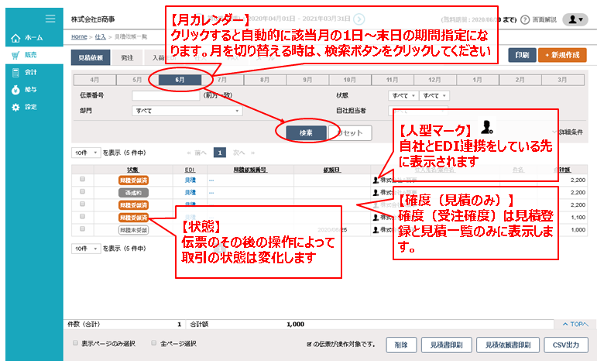This screenshot has width=597, height=364.
Task: Click the 画面解説 help question-mark icon
Action: point(525,19)
